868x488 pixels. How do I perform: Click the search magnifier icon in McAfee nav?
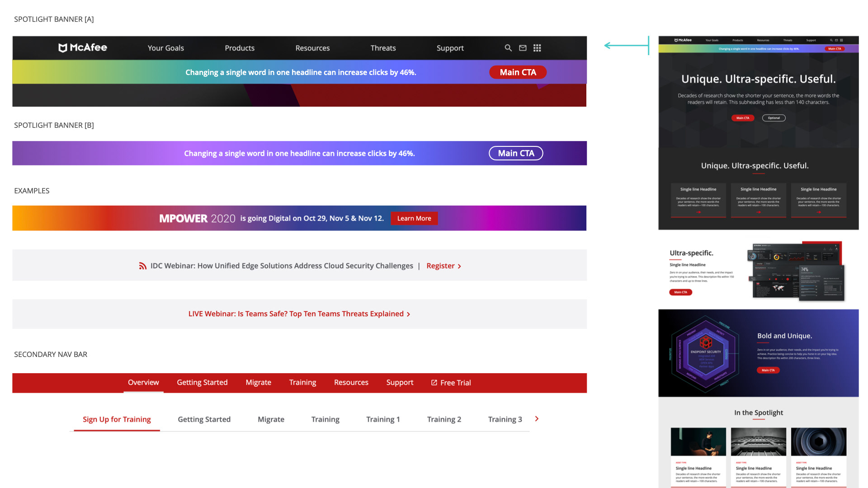click(508, 48)
